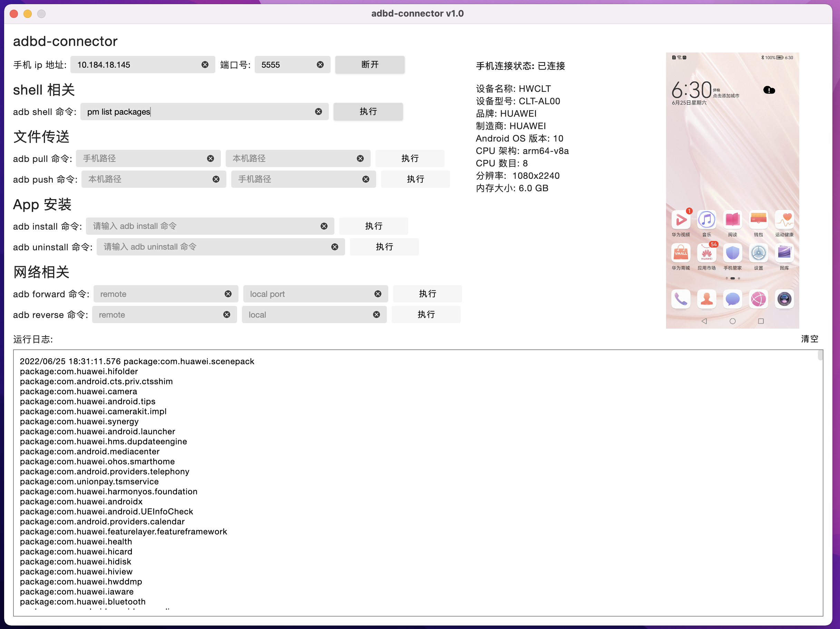The image size is (840, 629).
Task: Tap the phone dialer icon in mirror
Action: (681, 299)
